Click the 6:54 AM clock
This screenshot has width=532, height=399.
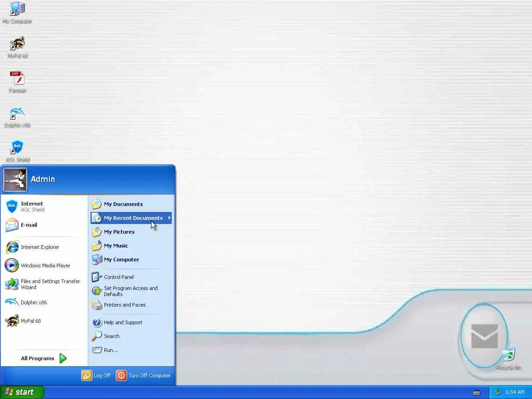coord(515,392)
